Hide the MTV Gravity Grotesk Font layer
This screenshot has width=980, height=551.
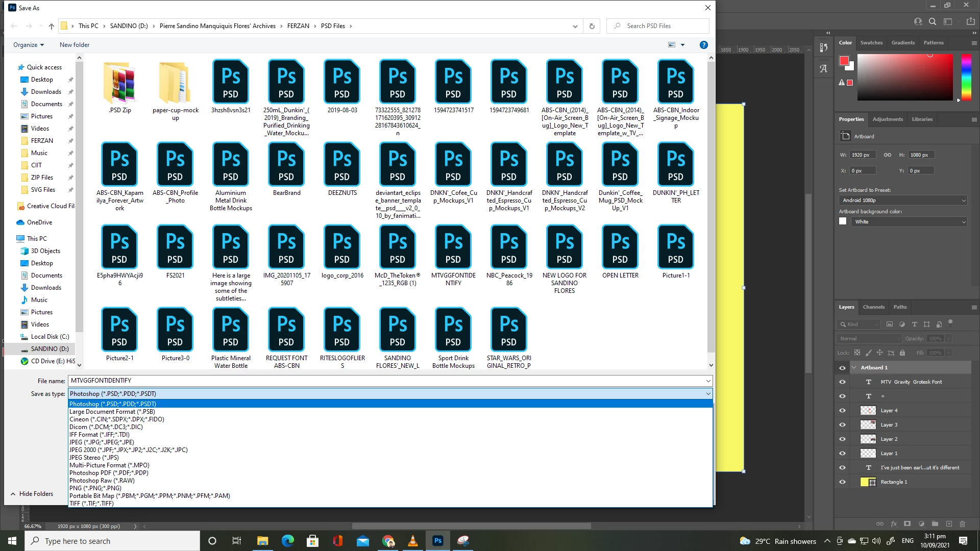coord(842,382)
